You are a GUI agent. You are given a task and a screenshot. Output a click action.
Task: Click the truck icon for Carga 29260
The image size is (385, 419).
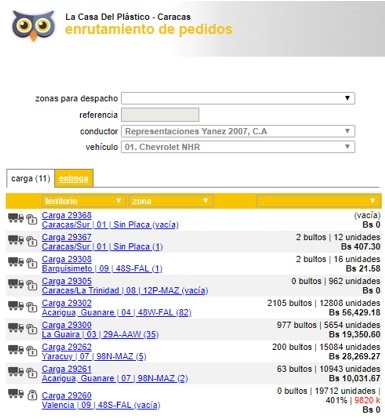(x=16, y=394)
